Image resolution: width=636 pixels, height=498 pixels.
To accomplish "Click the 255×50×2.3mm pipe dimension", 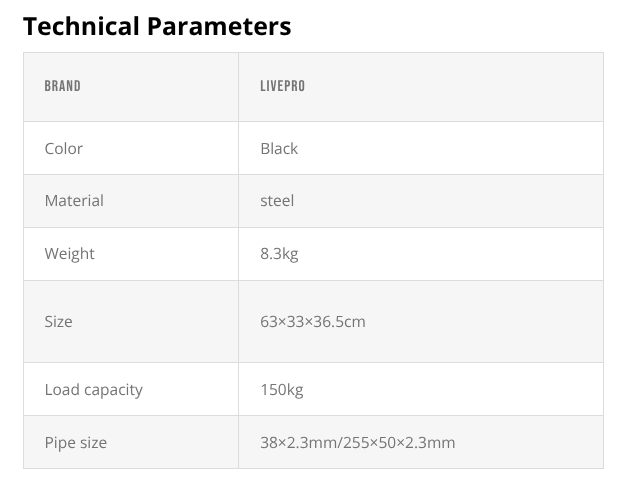I will coord(402,442).
